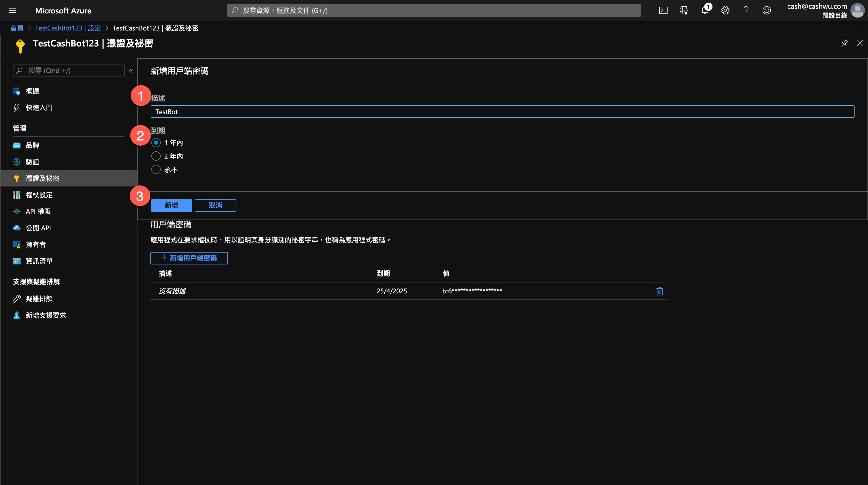Screen dimensions: 868x485
Task: Select the 1 年內 expiry option
Action: point(156,143)
